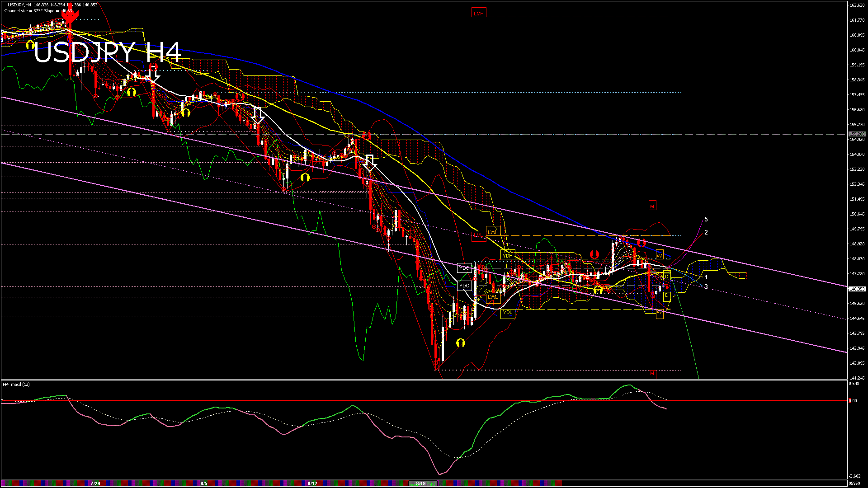868x488 pixels.
Task: Click the YDC level label
Action: (464, 286)
